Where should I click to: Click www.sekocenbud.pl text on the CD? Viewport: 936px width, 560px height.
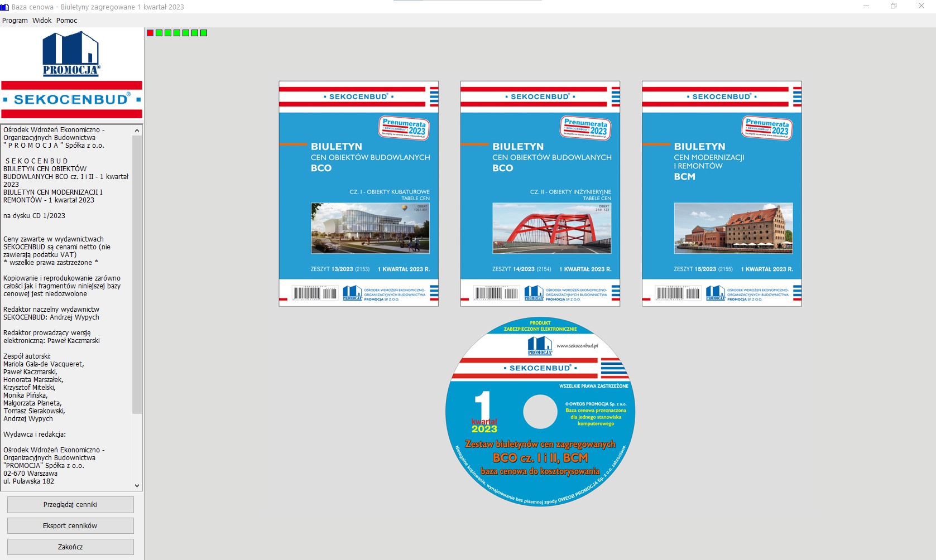[x=577, y=346]
